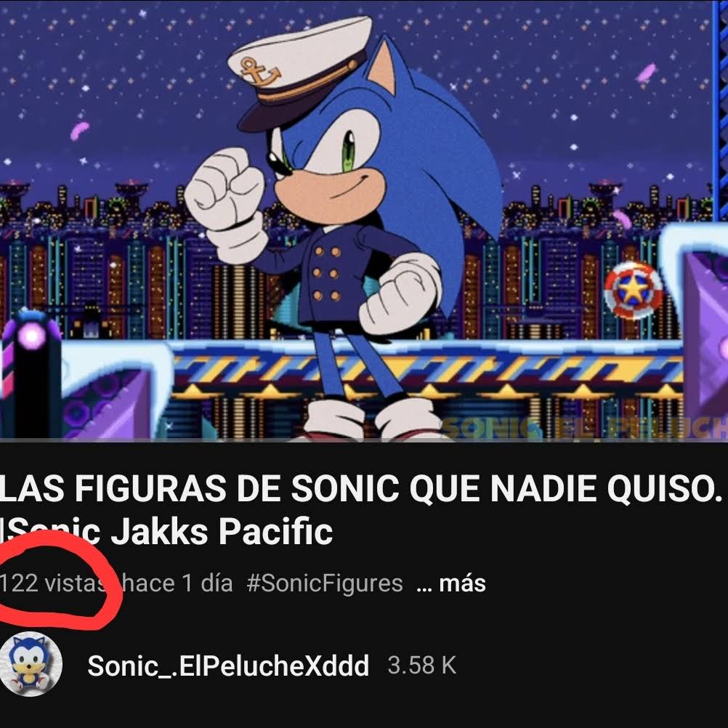Click the gold anchor emblem on Sonic's cap
Image resolution: width=728 pixels, height=728 pixels.
pyautogui.click(x=260, y=71)
